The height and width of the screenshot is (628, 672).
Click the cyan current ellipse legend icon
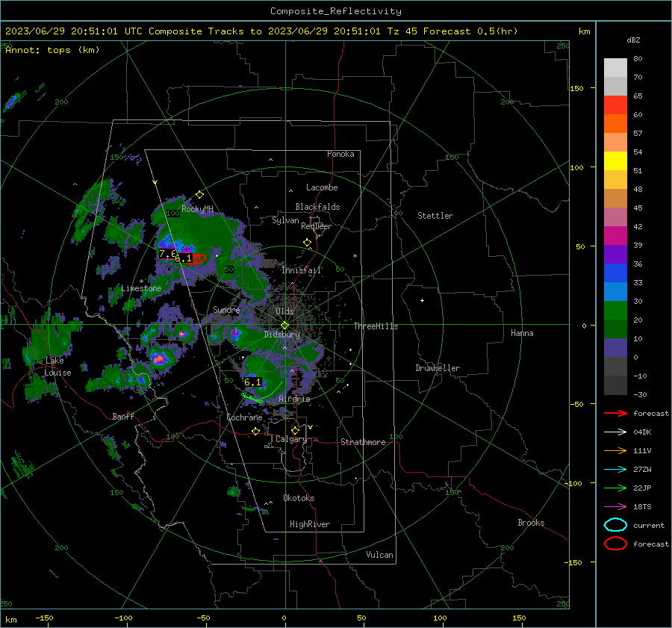point(615,525)
